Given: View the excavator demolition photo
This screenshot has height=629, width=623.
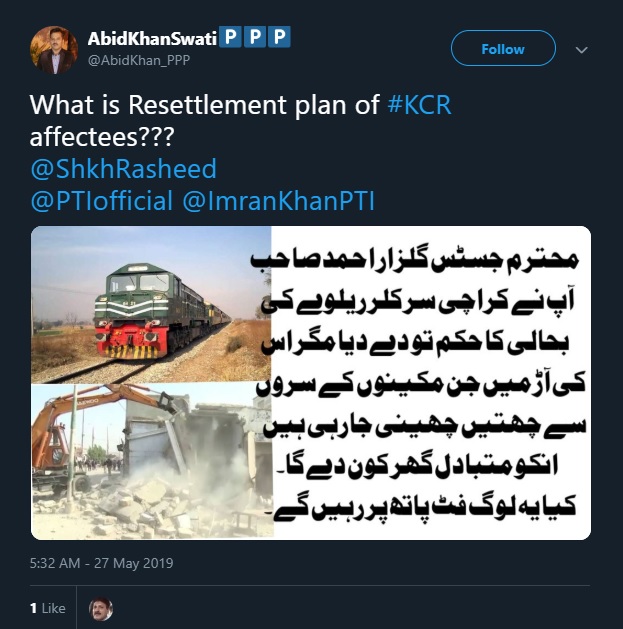Looking at the screenshot, I should pos(152,461).
